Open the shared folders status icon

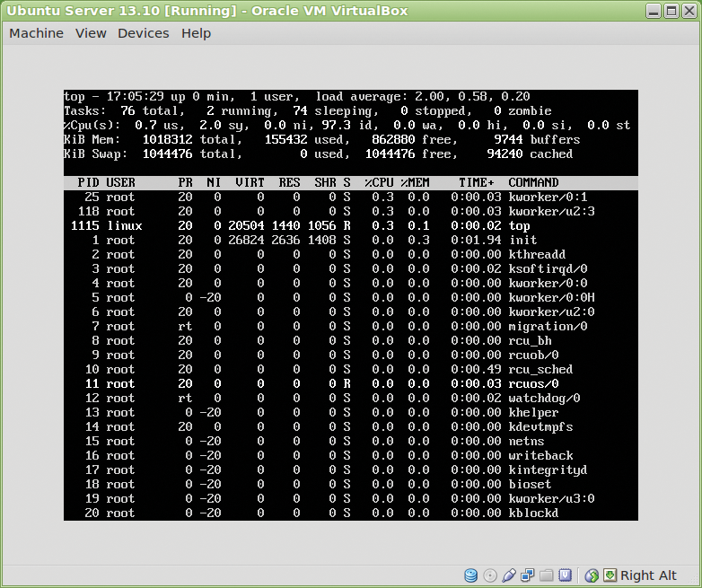pyautogui.click(x=546, y=575)
